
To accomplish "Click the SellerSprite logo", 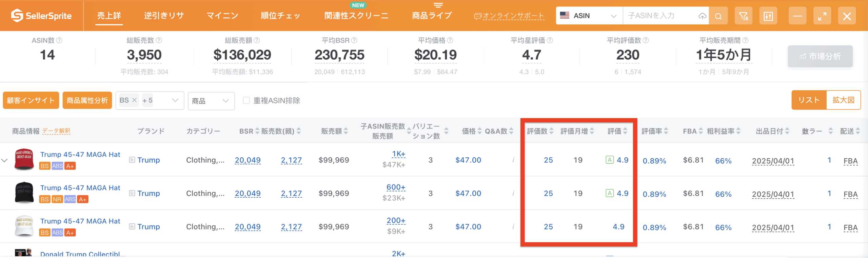I will coord(41,16).
